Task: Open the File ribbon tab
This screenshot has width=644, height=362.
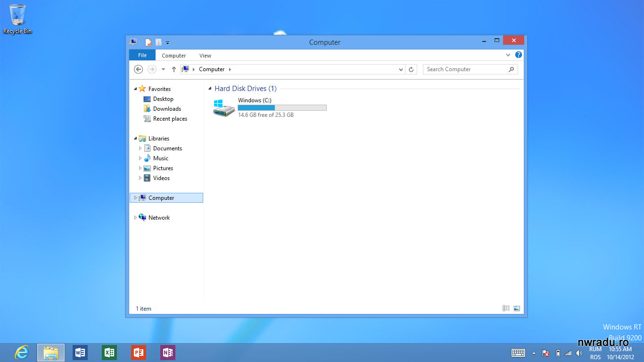Action: coord(142,55)
